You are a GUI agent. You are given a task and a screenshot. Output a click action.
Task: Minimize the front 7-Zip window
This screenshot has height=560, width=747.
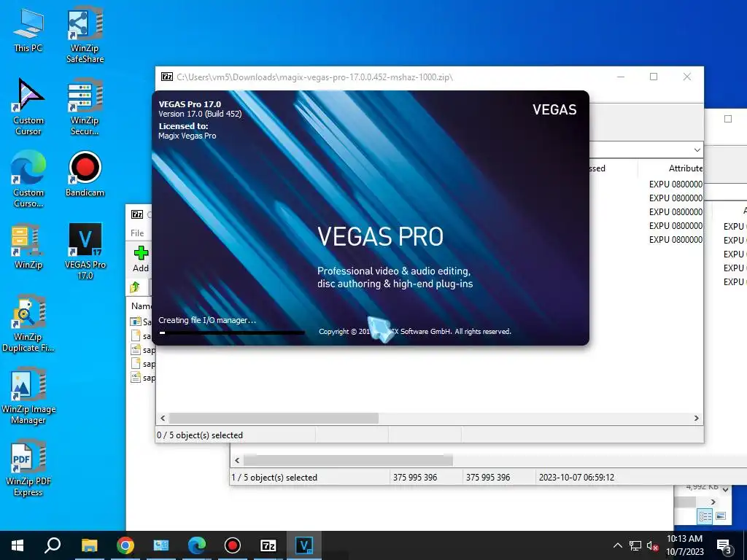pos(621,77)
